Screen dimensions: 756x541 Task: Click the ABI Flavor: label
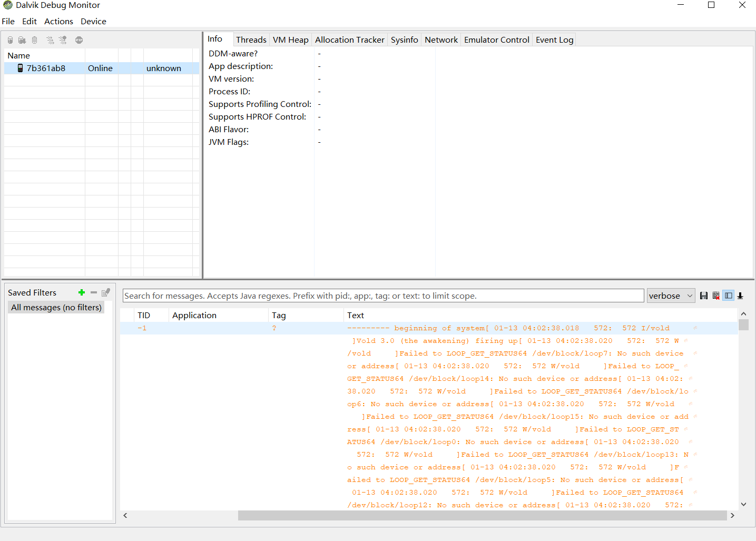tap(229, 129)
